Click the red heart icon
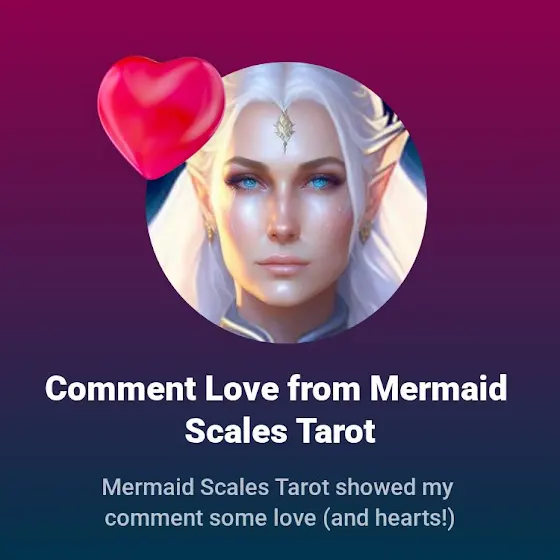Image resolution: width=560 pixels, height=560 pixels. [x=161, y=117]
